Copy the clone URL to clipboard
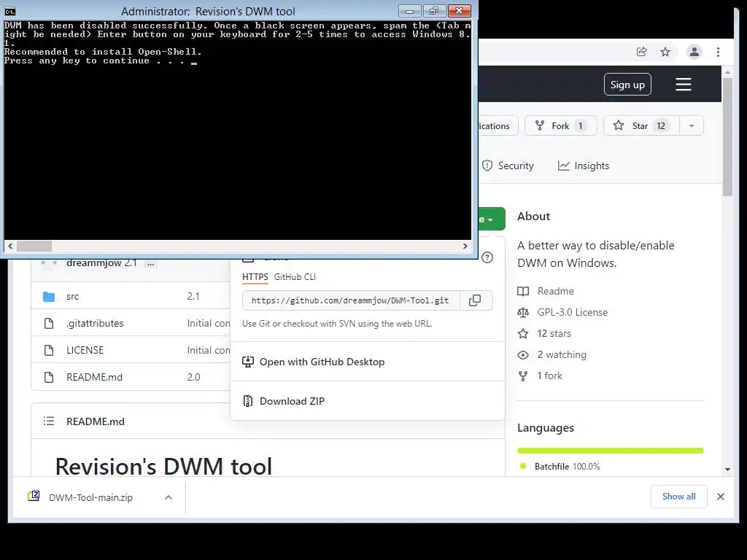Viewport: 747px width, 560px height. coord(475,300)
